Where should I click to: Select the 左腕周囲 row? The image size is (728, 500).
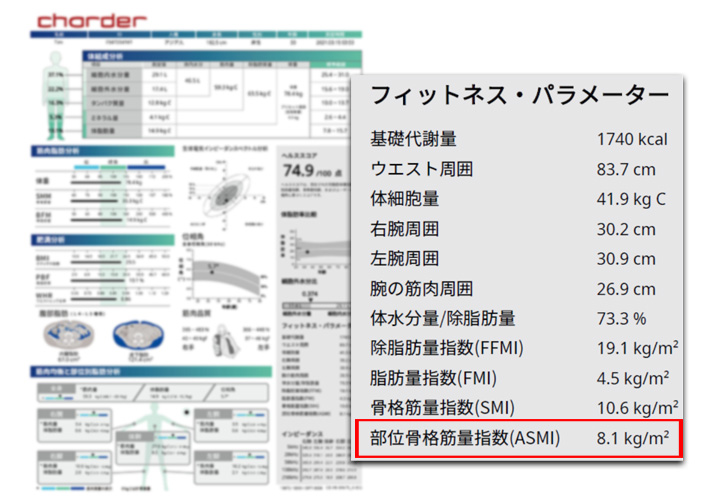tap(519, 259)
